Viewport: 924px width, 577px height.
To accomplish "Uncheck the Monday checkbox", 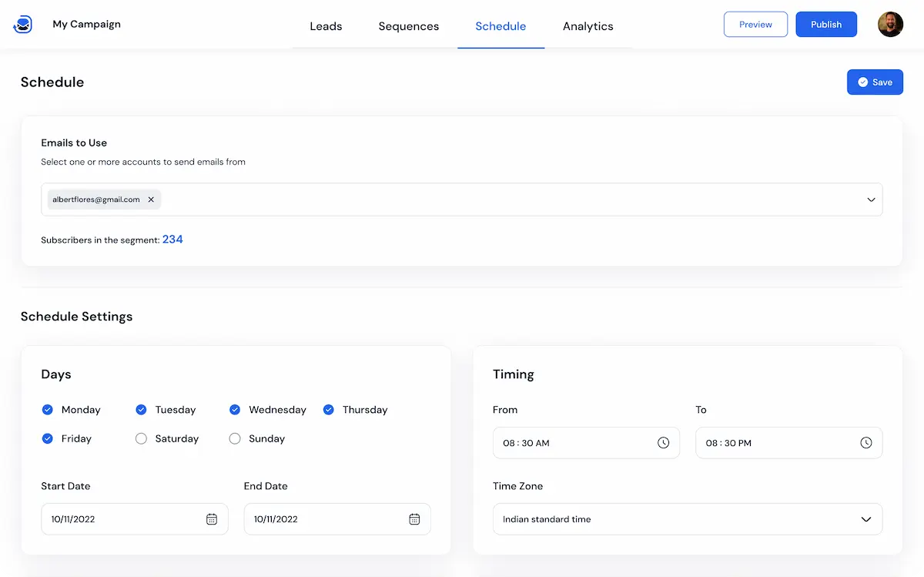I will tap(48, 410).
